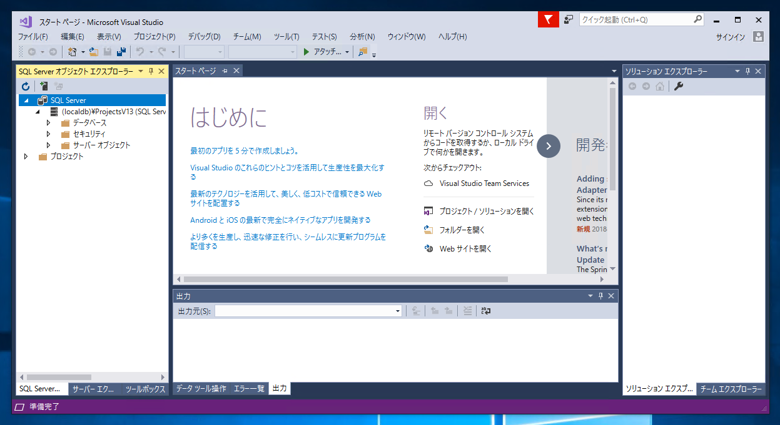The image size is (780, 425).
Task: Expand the データベース tree node
Action: (x=48, y=123)
